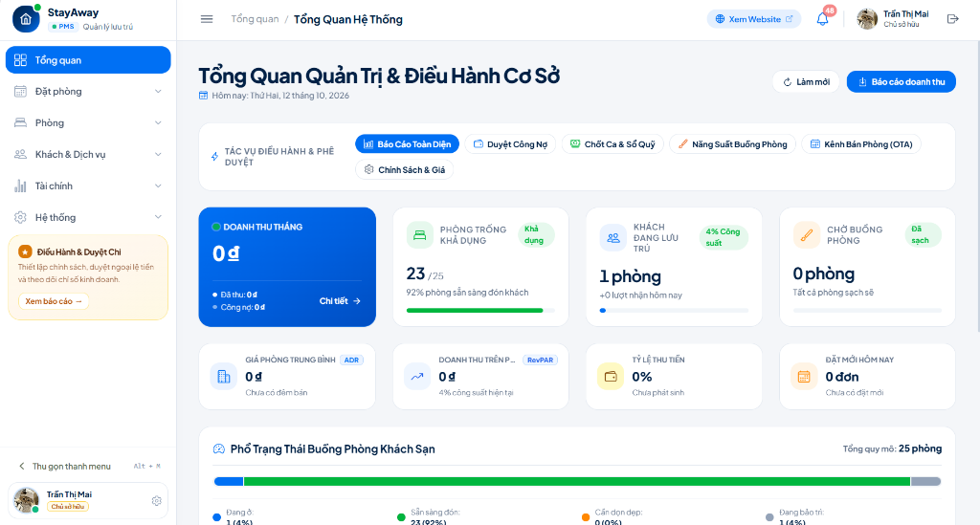
Task: Expand the Hệ thống sidebar menu
Action: [x=88, y=217]
